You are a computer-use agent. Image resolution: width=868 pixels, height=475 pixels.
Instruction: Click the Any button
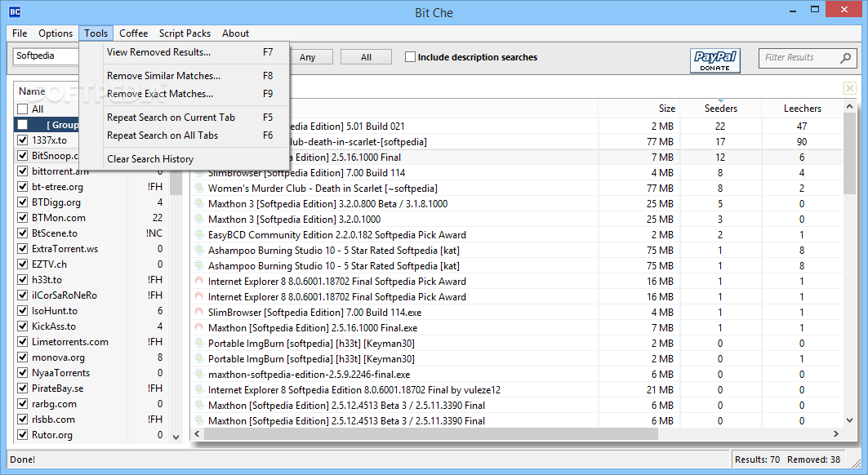click(308, 57)
